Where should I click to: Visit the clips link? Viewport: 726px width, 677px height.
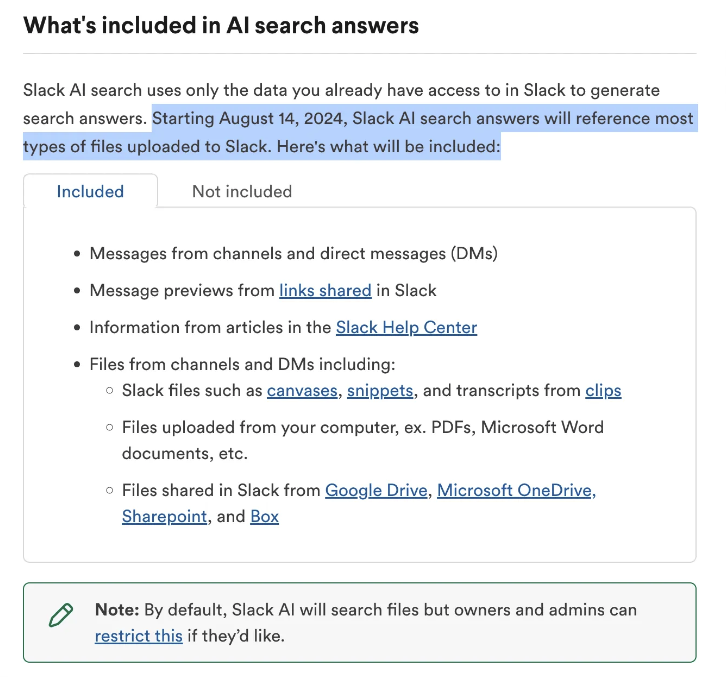pyautogui.click(x=603, y=390)
